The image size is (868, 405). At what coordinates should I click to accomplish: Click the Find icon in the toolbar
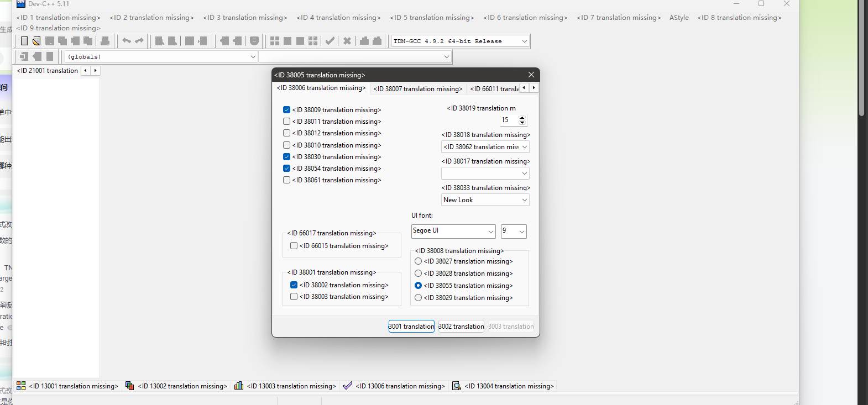[160, 41]
